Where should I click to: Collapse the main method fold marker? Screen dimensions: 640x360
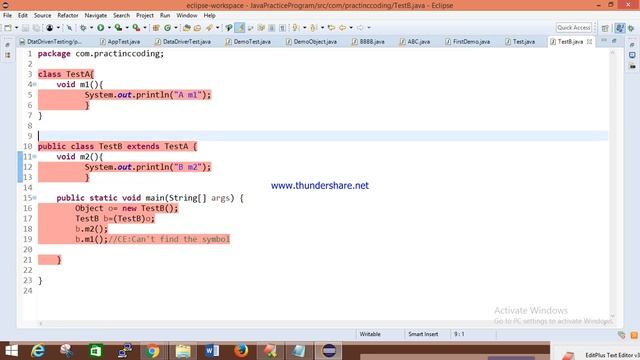[35, 198]
